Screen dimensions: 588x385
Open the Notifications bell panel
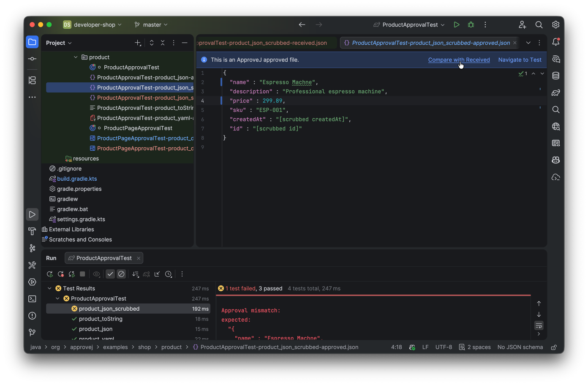coord(555,42)
